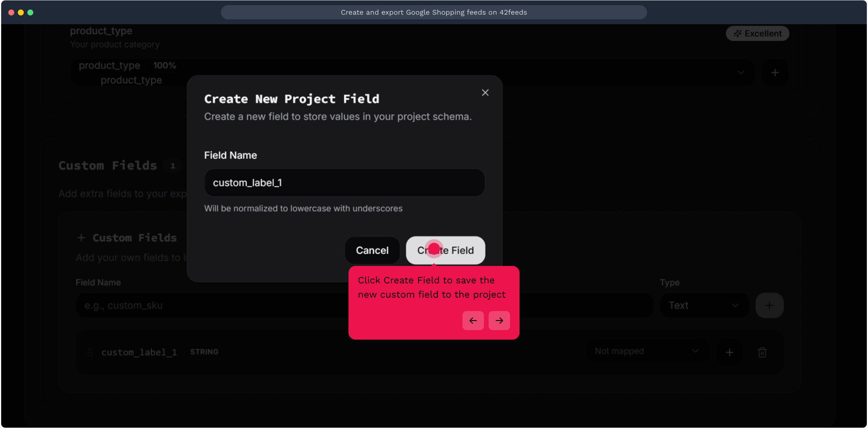Click plus icon next to product_type mapping
The image size is (868, 428).
[775, 73]
